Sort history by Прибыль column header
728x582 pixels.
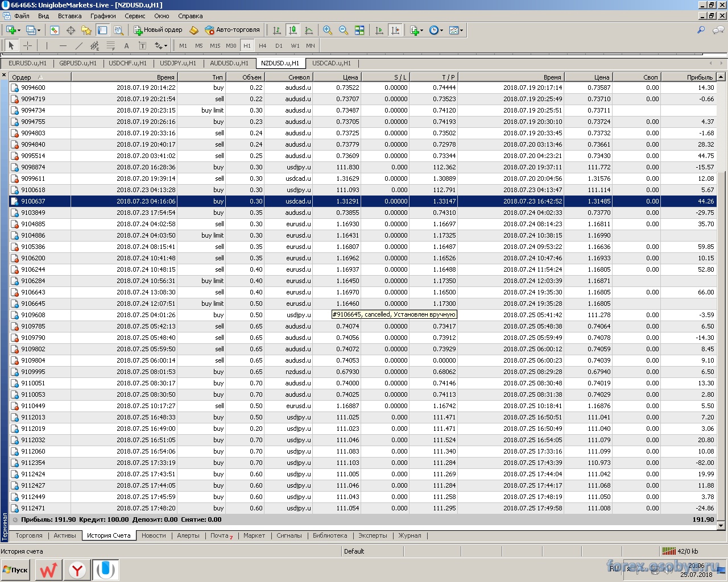tap(699, 77)
